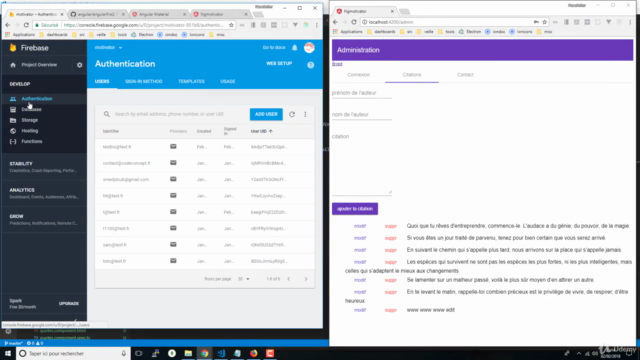Reload the localhost admin page
Image resolution: width=640 pixels, height=360 pixels.
(x=354, y=22)
